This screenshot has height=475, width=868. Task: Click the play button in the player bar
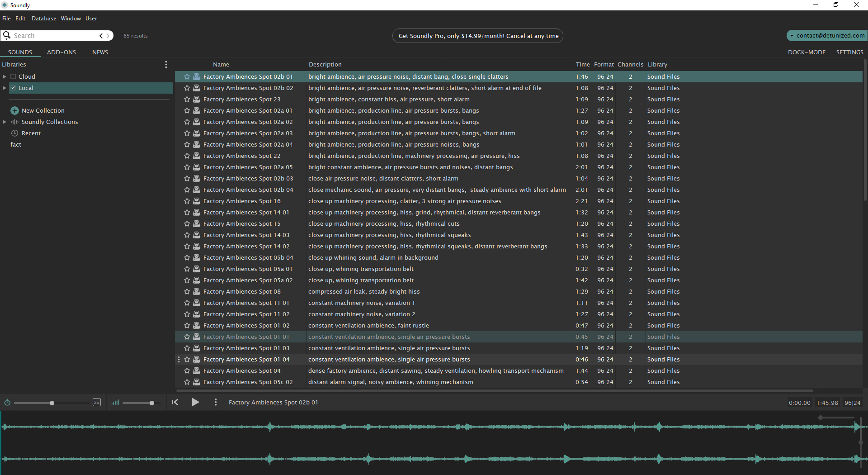[195, 402]
